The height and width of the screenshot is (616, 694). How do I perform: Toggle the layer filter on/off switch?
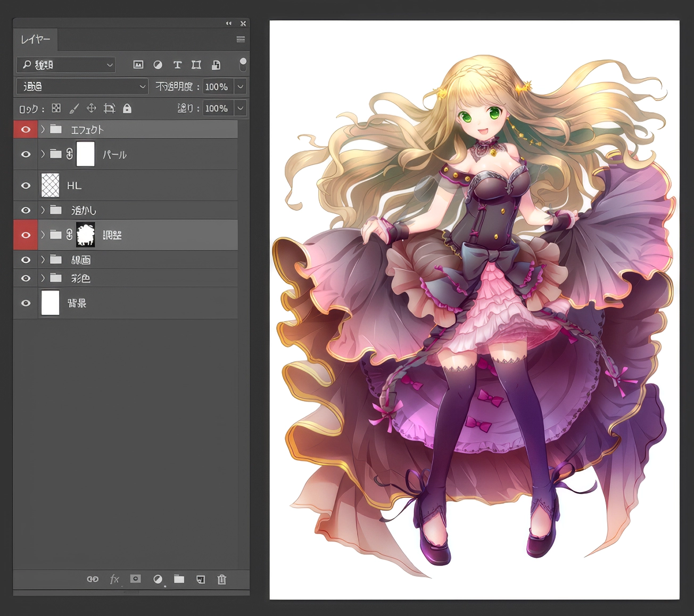243,64
